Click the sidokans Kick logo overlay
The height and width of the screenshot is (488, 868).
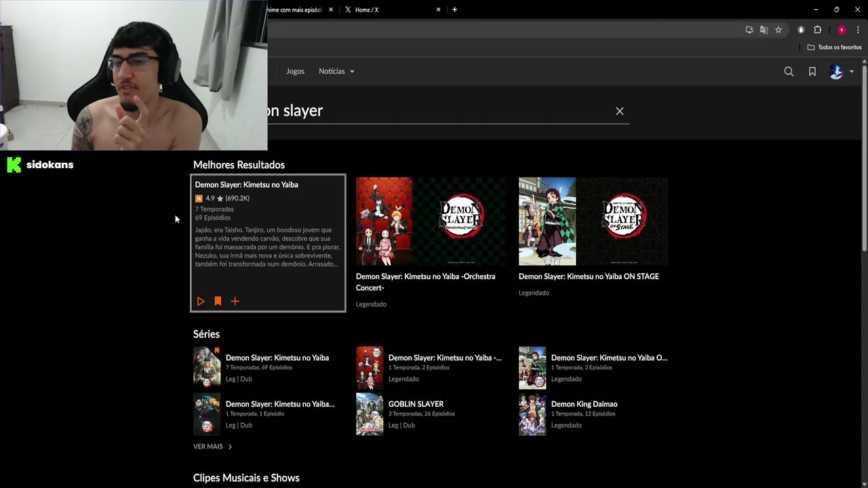(41, 165)
